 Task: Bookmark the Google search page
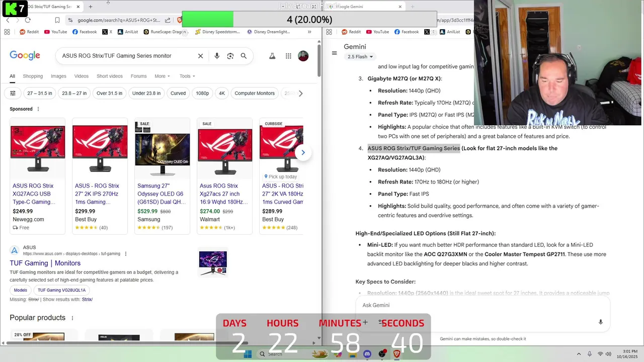point(57,20)
